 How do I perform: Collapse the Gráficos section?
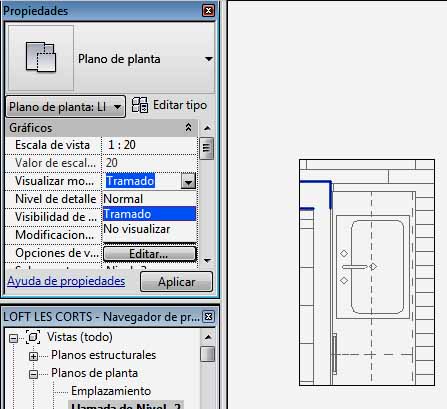pyautogui.click(x=188, y=127)
